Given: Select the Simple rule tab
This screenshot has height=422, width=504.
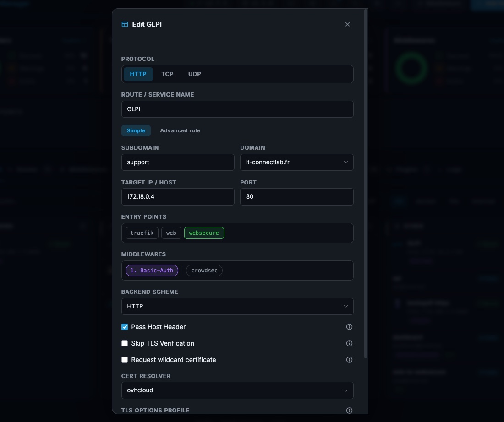Looking at the screenshot, I should (136, 130).
